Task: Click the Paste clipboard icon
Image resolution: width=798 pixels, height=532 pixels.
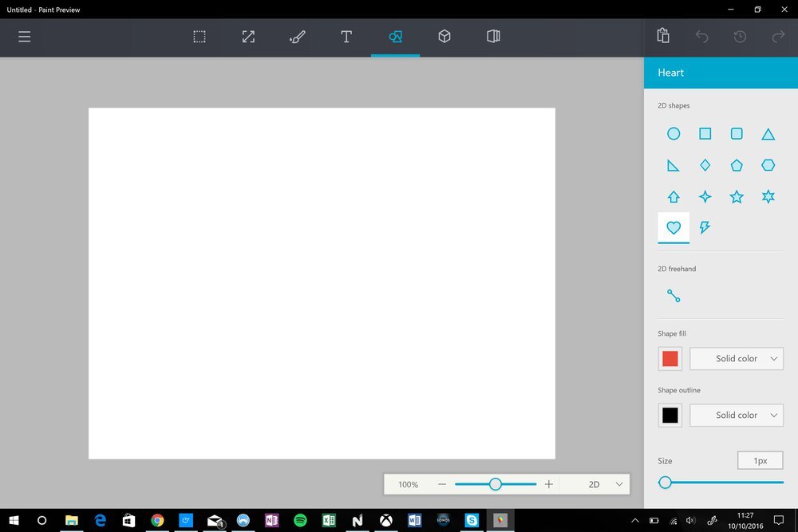Action: (663, 37)
